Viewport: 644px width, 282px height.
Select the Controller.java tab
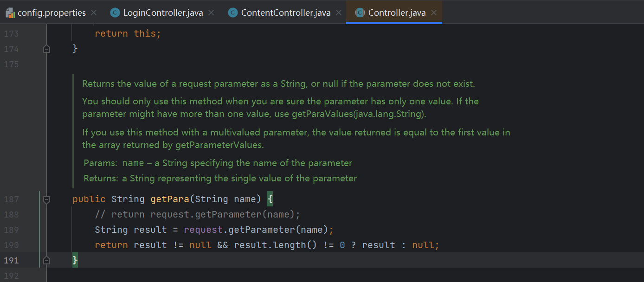tap(397, 13)
